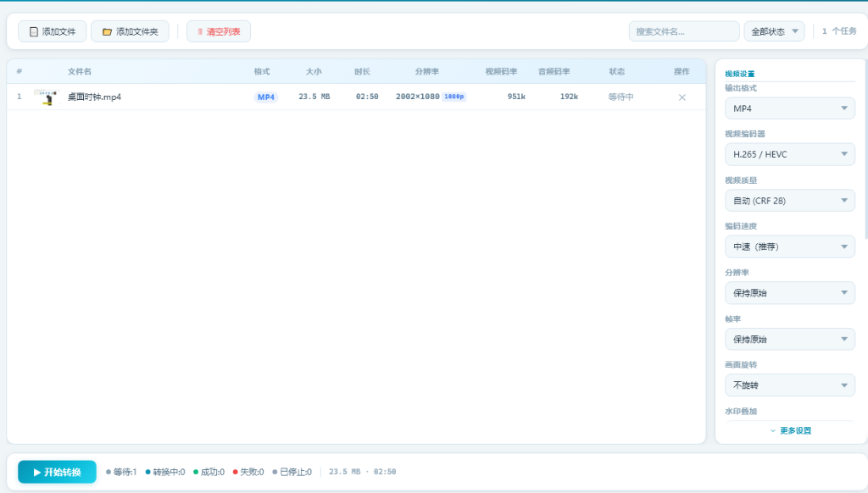
Task: Sort the list by 文件名 column header
Action: (x=80, y=71)
